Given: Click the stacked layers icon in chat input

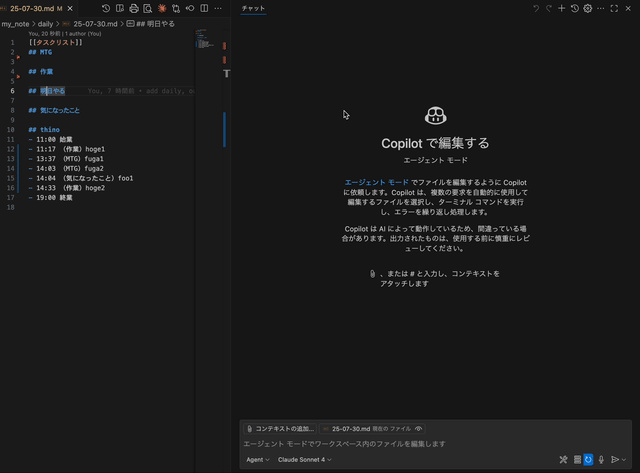Looking at the screenshot, I should click(577, 460).
